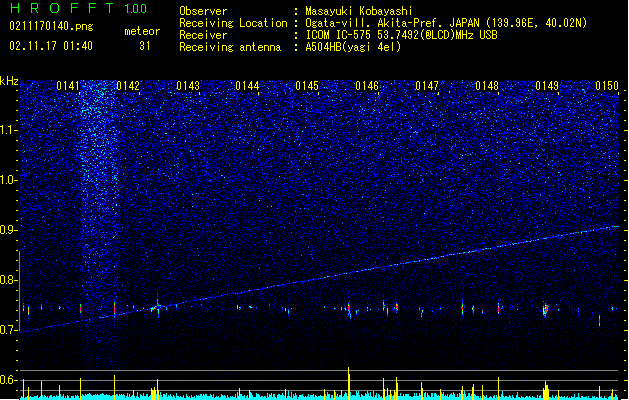Click the 0.8 kHz axis label

(9, 280)
